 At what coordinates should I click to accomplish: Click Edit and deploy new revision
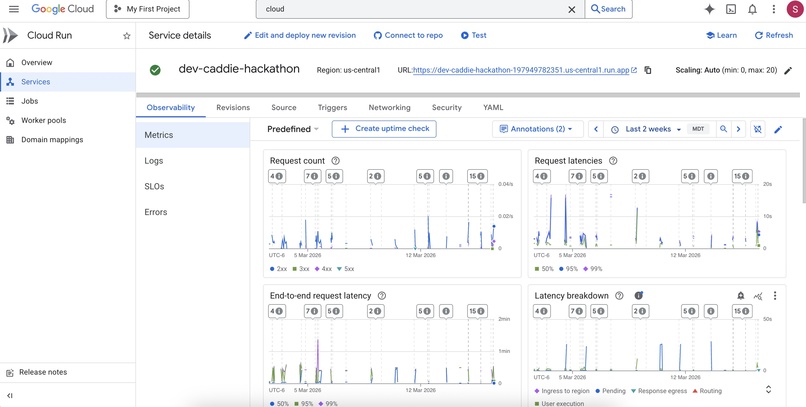(300, 35)
